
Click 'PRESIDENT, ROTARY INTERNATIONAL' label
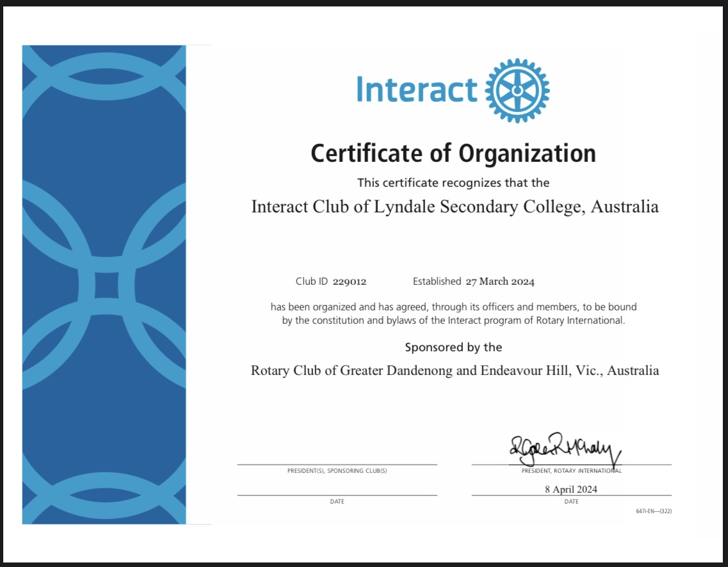click(572, 471)
